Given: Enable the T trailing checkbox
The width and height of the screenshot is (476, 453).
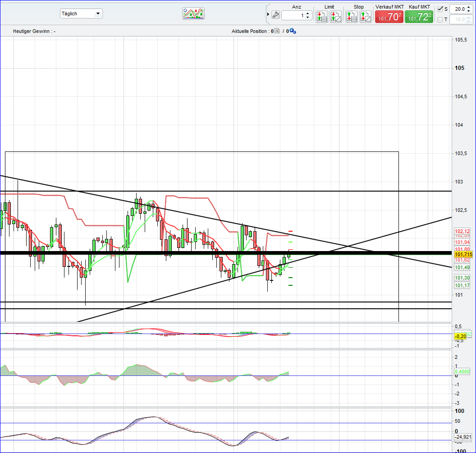Looking at the screenshot, I should [440, 19].
